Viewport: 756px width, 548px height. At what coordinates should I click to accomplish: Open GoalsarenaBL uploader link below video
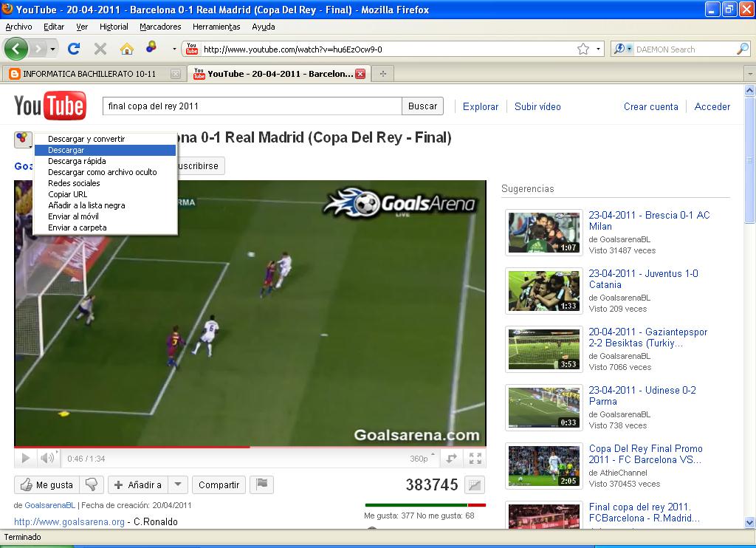pos(50,505)
